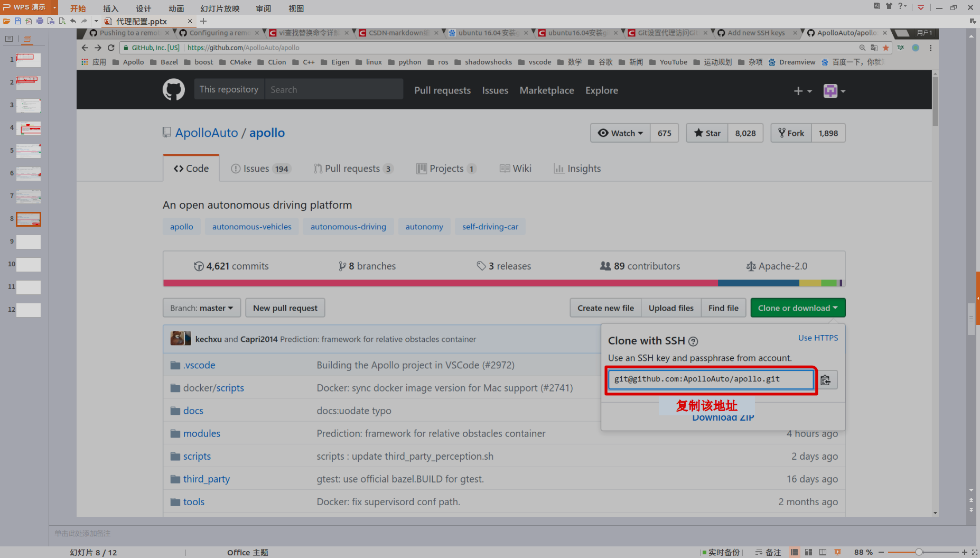
Task: Open the help question-mark dropdown
Action: point(902,6)
